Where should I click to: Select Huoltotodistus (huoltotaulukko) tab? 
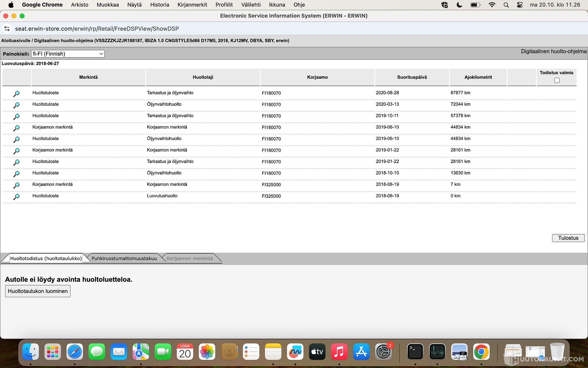click(x=46, y=258)
